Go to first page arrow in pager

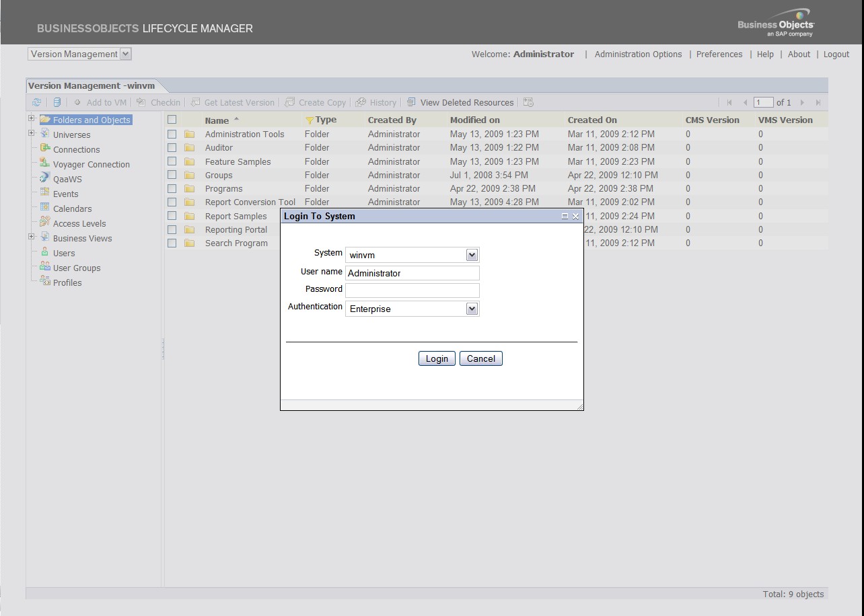click(729, 102)
